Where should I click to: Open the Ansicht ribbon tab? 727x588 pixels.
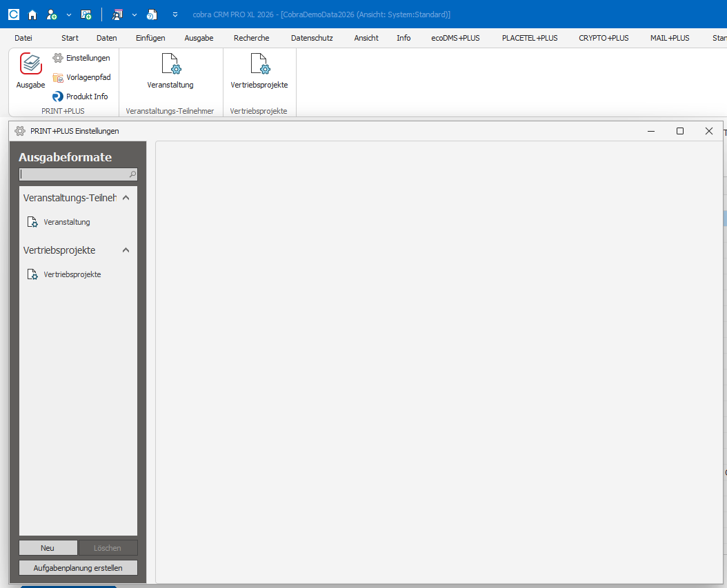[366, 38]
